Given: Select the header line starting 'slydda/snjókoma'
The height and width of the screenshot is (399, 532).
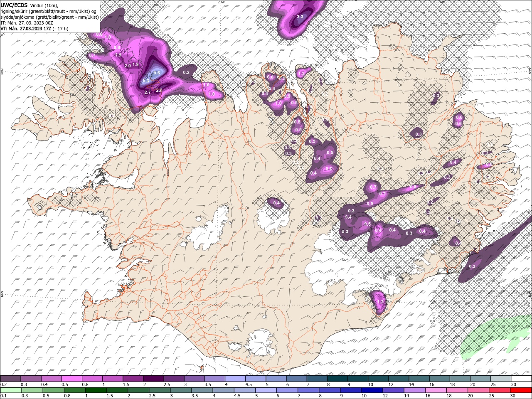Looking at the screenshot, I should (49, 17).
